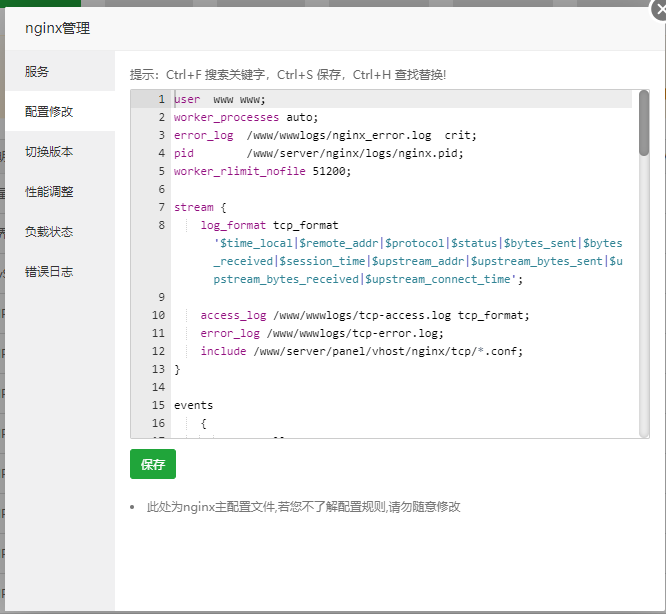
Task: Open the 服务 tab
Action: 60,71
